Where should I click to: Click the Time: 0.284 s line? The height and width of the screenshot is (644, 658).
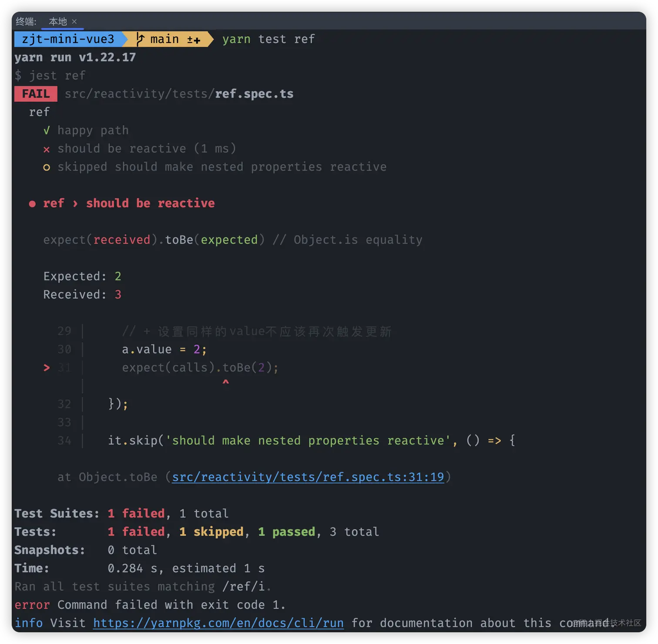pyautogui.click(x=139, y=569)
